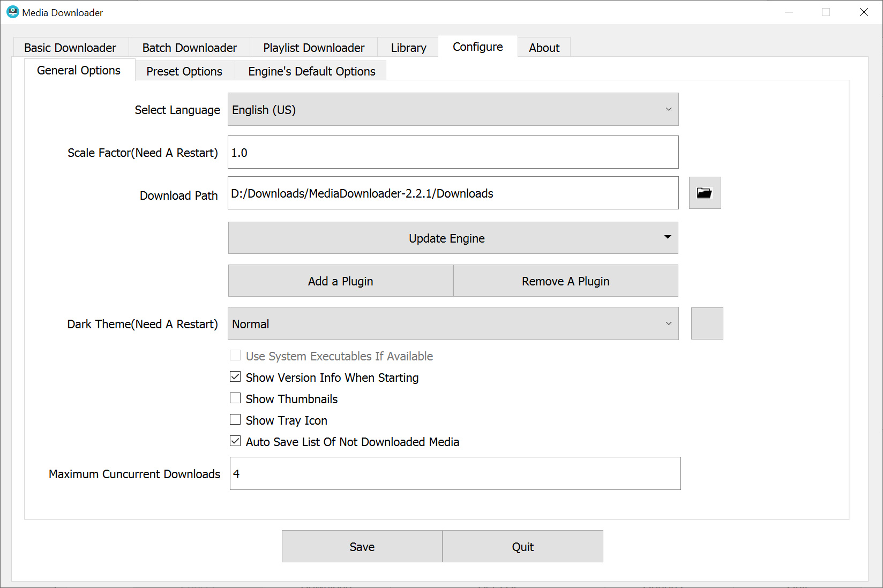883x588 pixels.
Task: Focus the Scale Factor input field
Action: coord(453,152)
